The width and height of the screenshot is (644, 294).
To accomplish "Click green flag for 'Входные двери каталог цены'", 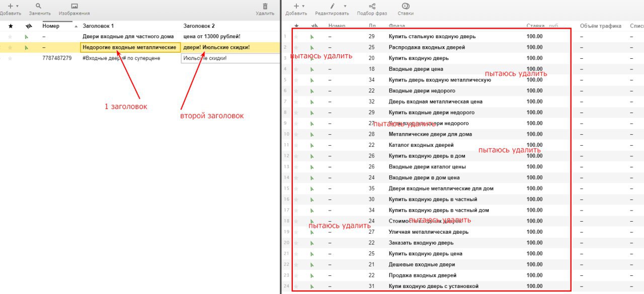I will [x=312, y=167].
